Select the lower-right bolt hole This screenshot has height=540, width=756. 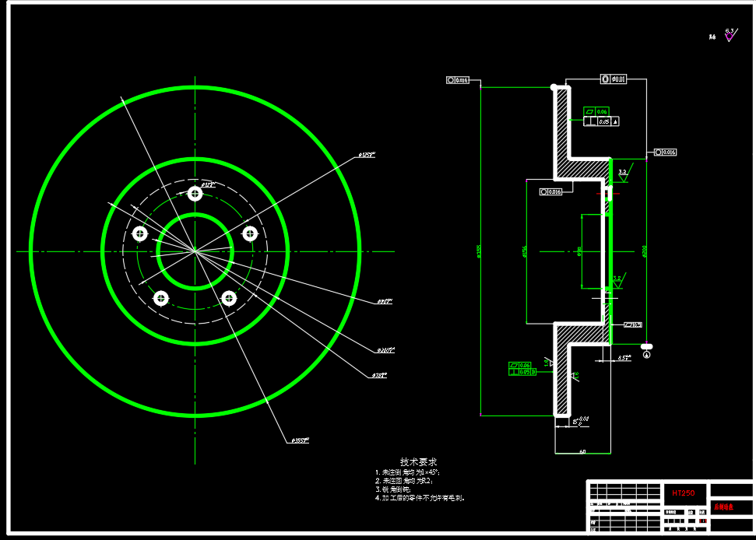pyautogui.click(x=229, y=299)
